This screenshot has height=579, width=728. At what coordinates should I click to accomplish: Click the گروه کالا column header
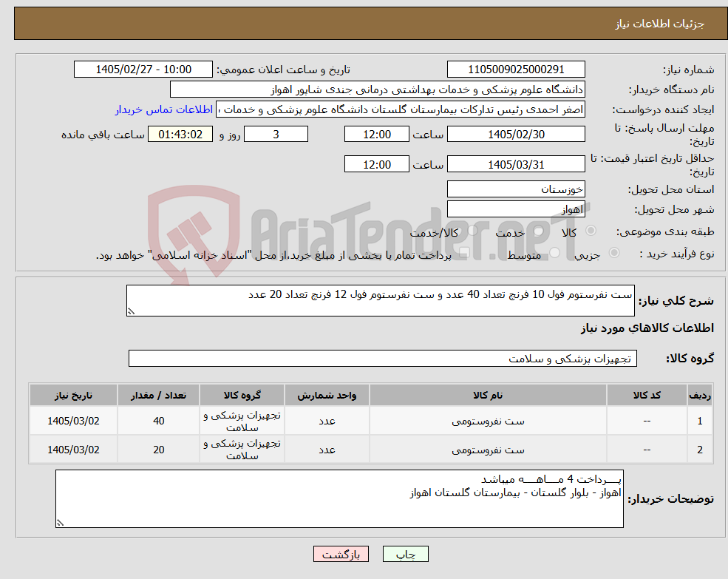point(242,396)
